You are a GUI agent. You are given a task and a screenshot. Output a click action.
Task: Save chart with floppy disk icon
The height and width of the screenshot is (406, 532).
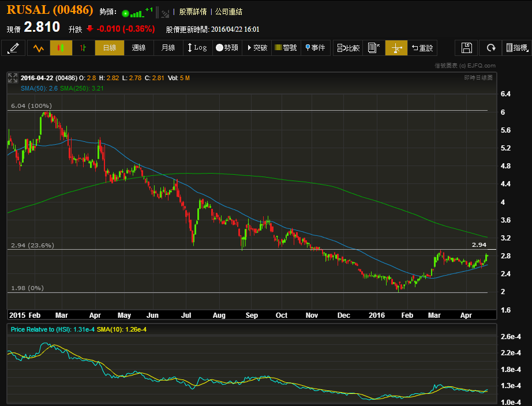pos(467,48)
